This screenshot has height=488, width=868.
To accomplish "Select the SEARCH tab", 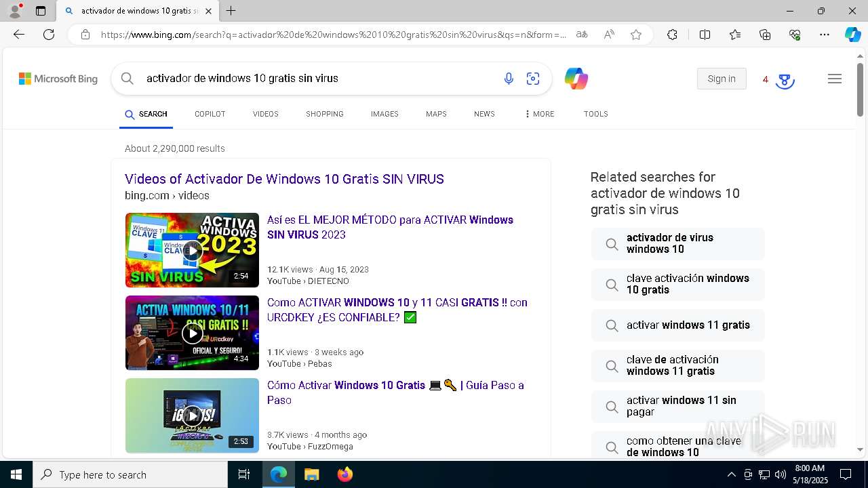I will pos(146,114).
